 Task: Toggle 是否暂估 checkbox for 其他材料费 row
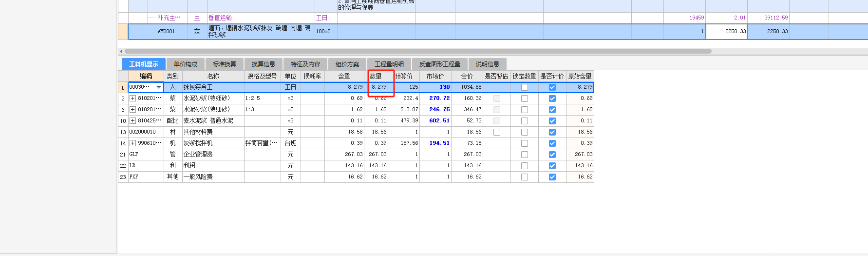tap(497, 132)
